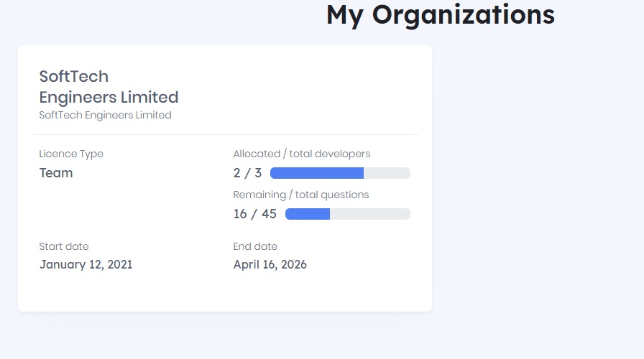
Task: Open the SoftTech Engineers Limited organization title
Action: 109,86
